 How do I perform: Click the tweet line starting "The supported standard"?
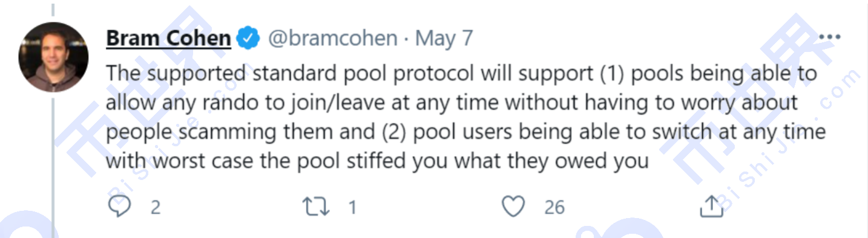pos(462,74)
